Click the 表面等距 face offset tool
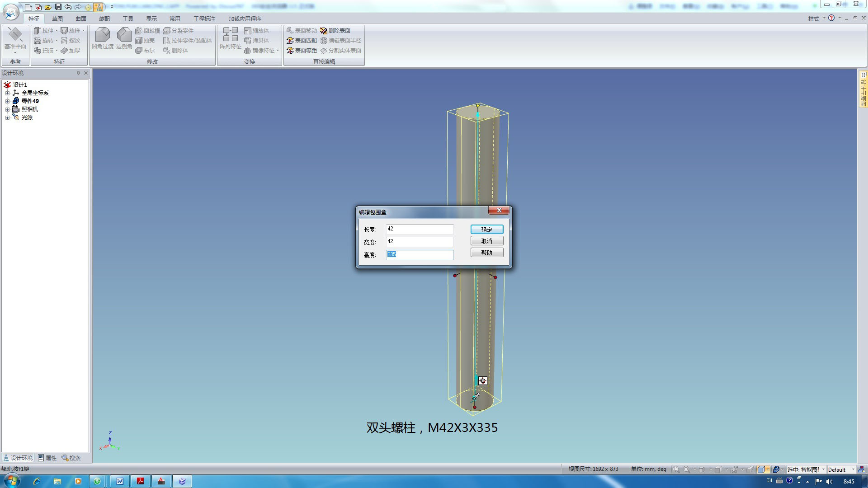 point(302,50)
